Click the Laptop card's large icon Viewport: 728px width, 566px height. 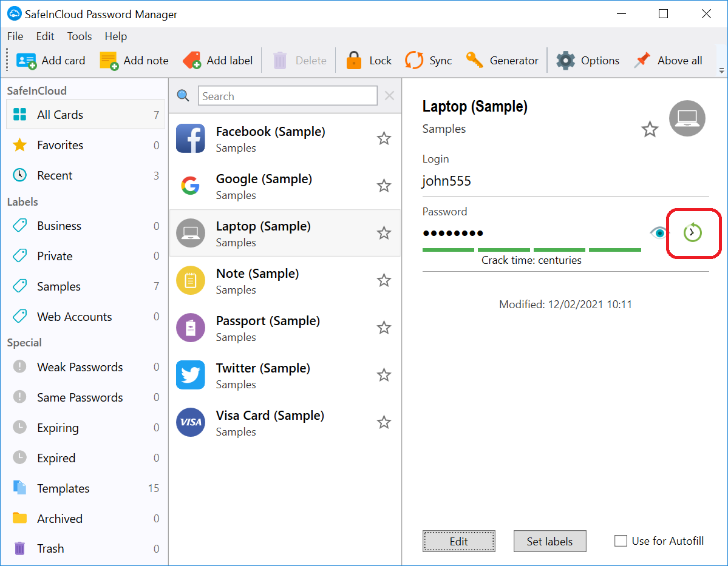[x=687, y=118]
